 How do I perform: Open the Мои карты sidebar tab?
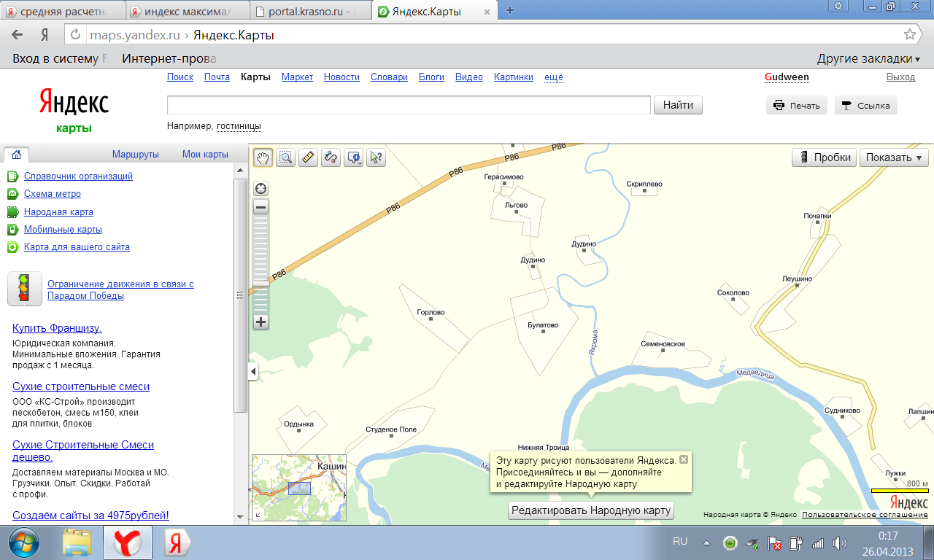point(205,155)
